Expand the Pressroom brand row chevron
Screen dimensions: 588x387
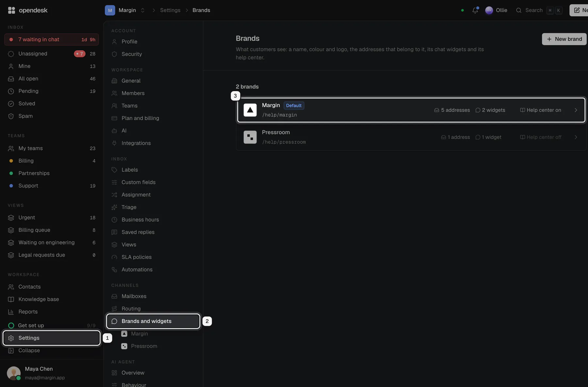(576, 137)
